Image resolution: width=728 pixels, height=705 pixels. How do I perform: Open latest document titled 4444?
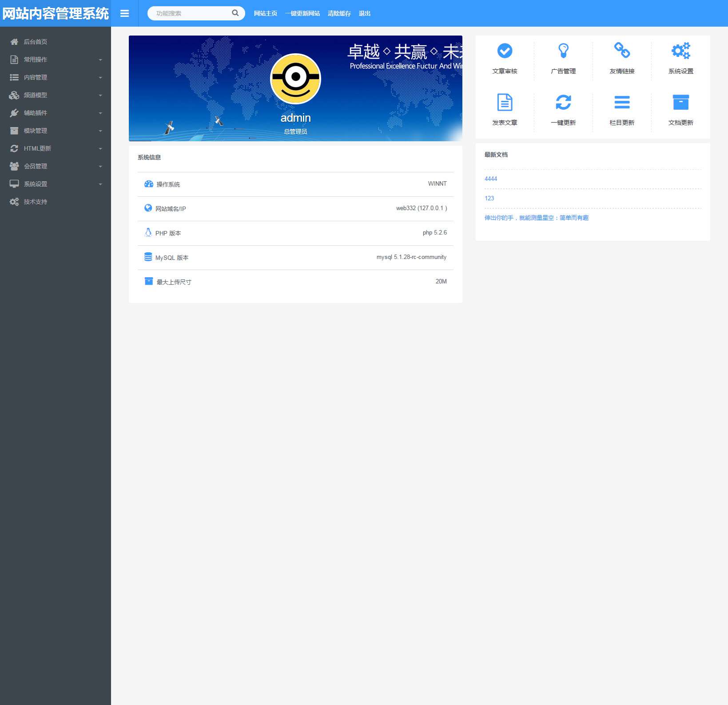491,179
